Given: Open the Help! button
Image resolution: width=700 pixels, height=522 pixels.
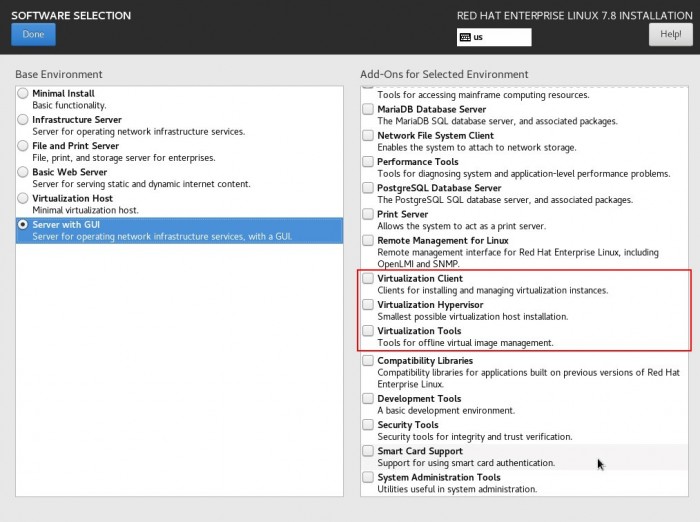Looking at the screenshot, I should point(671,34).
